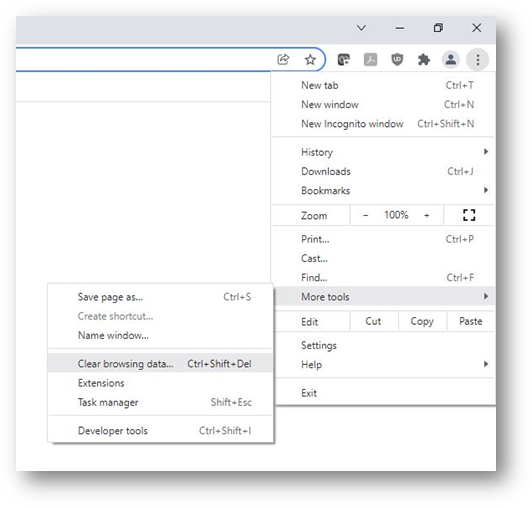Open the profile avatar icon
The height and width of the screenshot is (508, 532).
click(451, 60)
